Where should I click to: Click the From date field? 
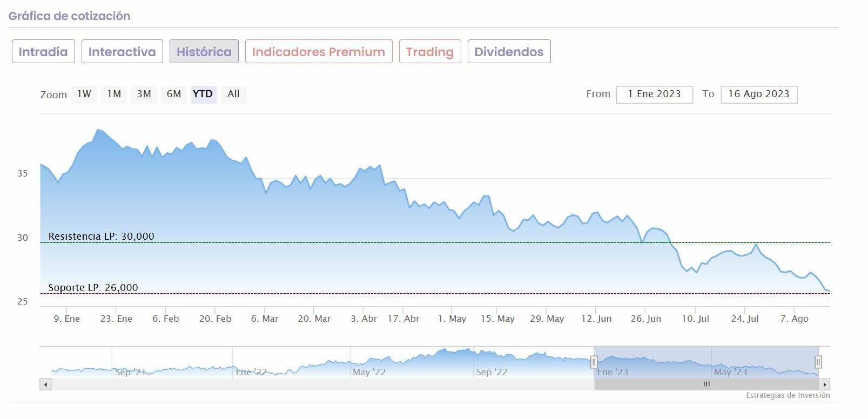pyautogui.click(x=654, y=94)
